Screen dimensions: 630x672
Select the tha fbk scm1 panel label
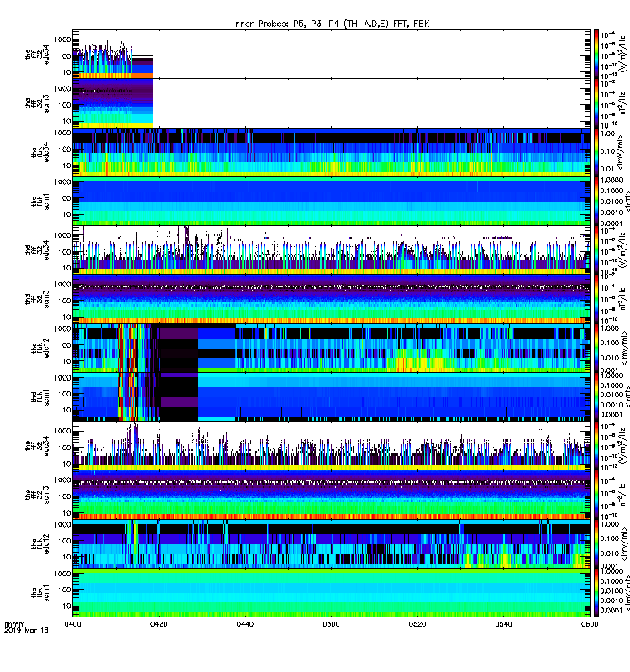40,202
